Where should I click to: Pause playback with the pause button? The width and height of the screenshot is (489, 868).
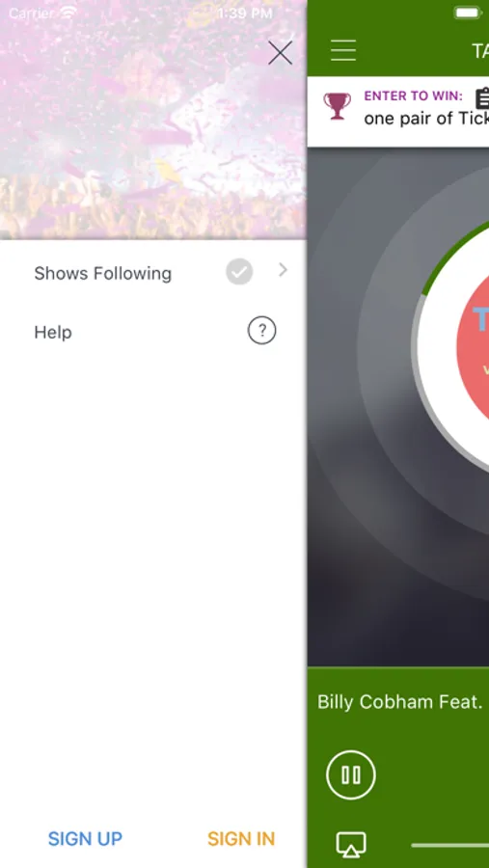pos(351,774)
